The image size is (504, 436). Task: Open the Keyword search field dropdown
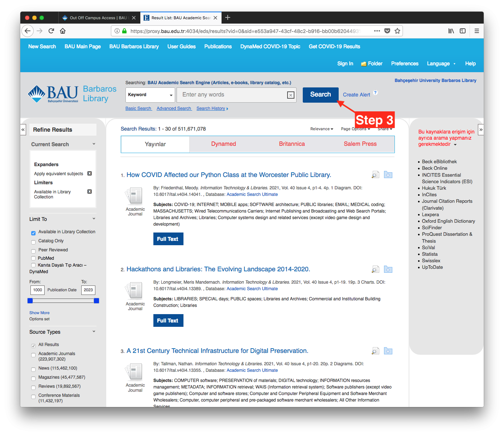pyautogui.click(x=150, y=95)
